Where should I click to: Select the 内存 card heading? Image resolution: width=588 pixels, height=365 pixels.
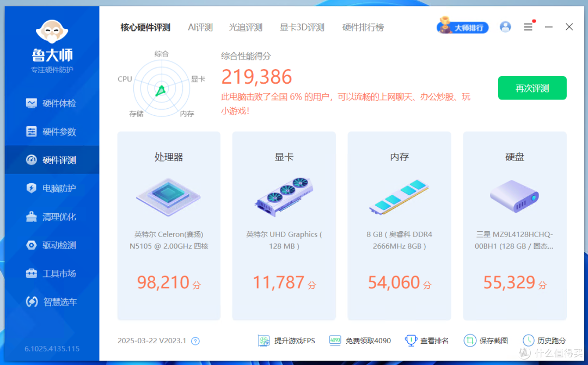coord(400,157)
